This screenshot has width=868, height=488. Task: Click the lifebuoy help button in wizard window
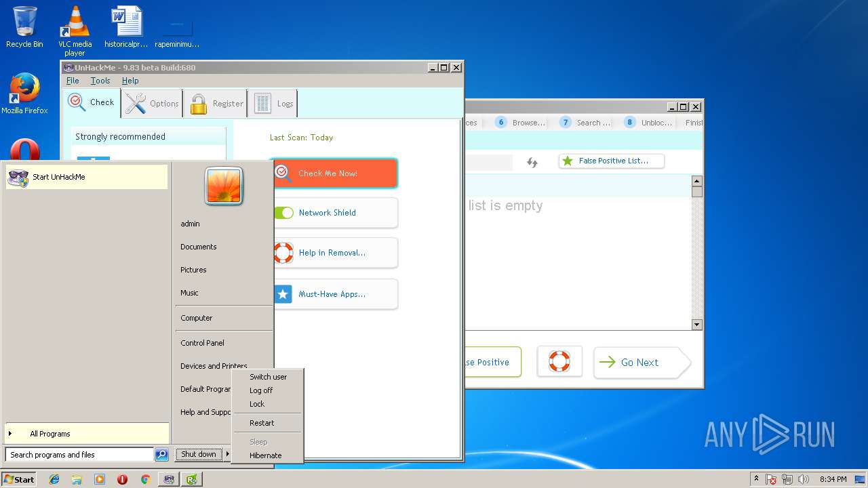coord(559,361)
